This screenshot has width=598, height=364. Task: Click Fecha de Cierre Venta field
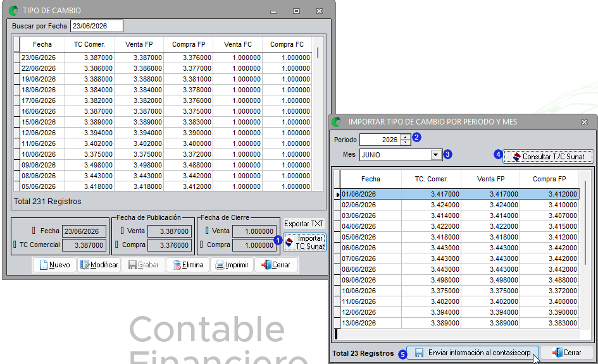tap(254, 231)
